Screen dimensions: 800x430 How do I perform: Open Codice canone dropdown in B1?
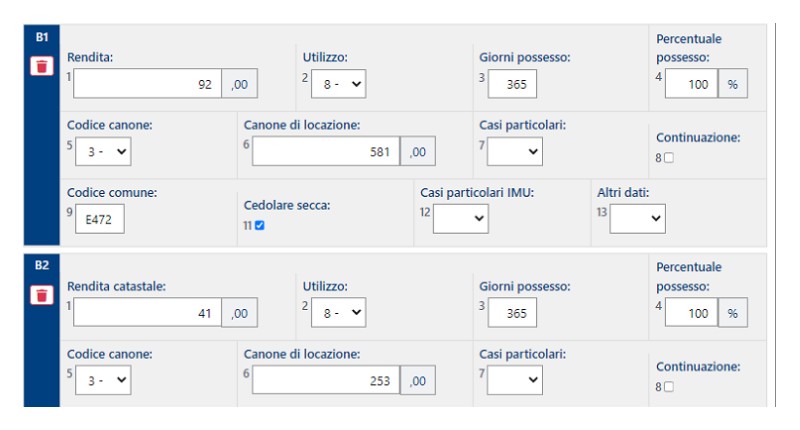(103, 152)
